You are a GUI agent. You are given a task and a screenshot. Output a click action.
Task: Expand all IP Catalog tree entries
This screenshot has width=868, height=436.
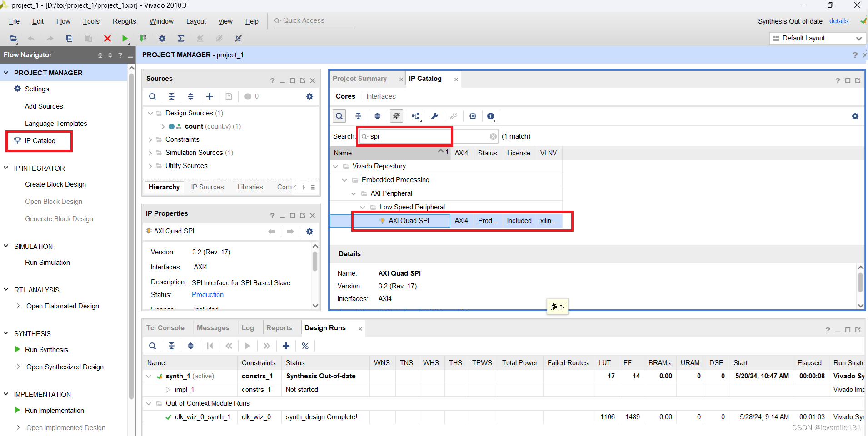pos(377,116)
